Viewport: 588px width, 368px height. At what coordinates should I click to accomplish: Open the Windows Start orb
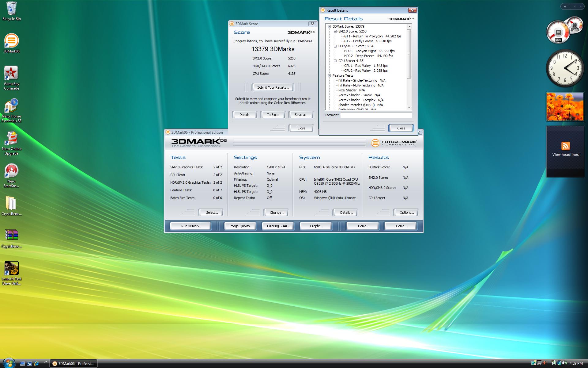9,363
